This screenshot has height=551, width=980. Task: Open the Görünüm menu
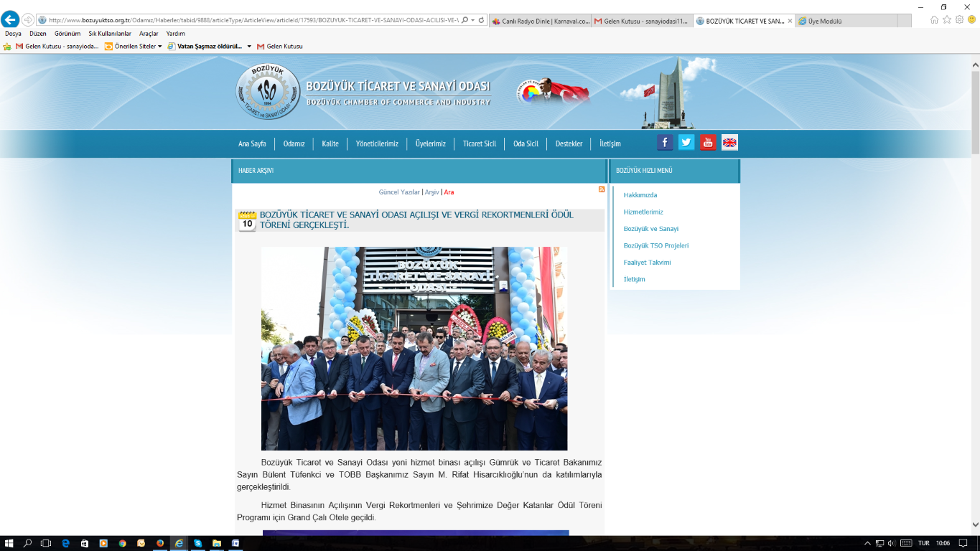click(67, 34)
